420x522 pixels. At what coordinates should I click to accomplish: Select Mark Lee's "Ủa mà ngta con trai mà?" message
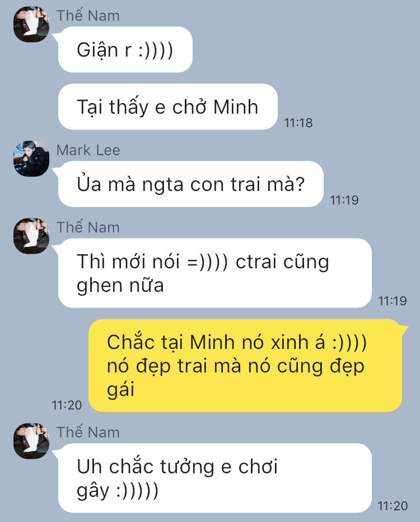pos(191,184)
